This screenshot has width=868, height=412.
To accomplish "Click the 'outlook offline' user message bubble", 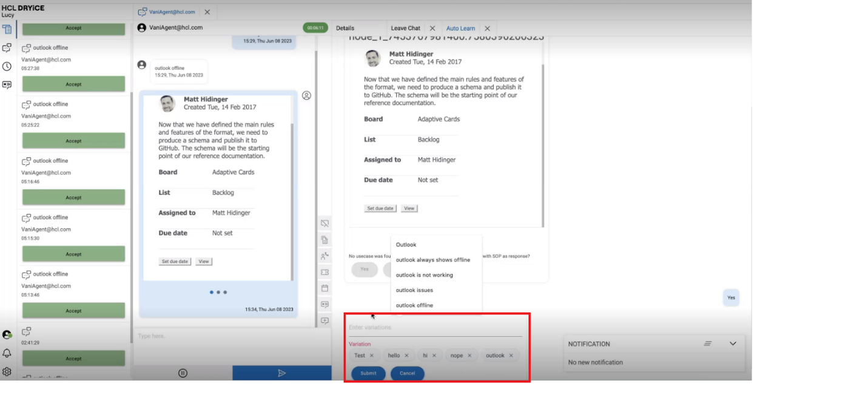I will click(x=179, y=72).
